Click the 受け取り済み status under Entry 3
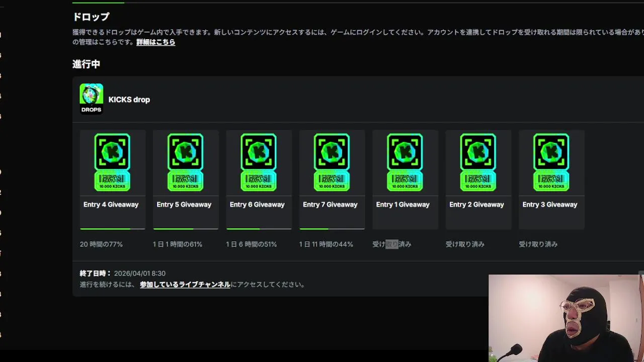Viewport: 644px width, 362px height. click(538, 244)
